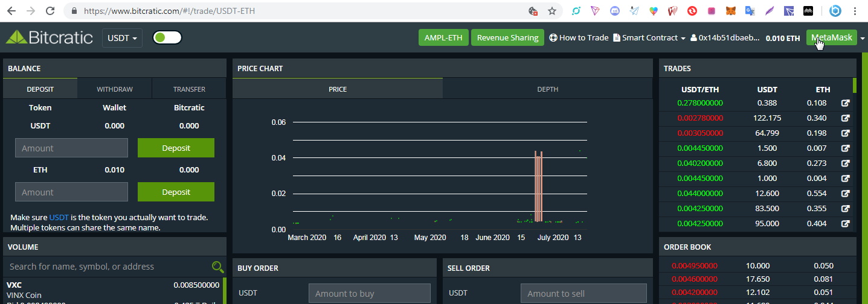The image size is (868, 304).
Task: Click the MetaMask connection button
Action: click(831, 37)
